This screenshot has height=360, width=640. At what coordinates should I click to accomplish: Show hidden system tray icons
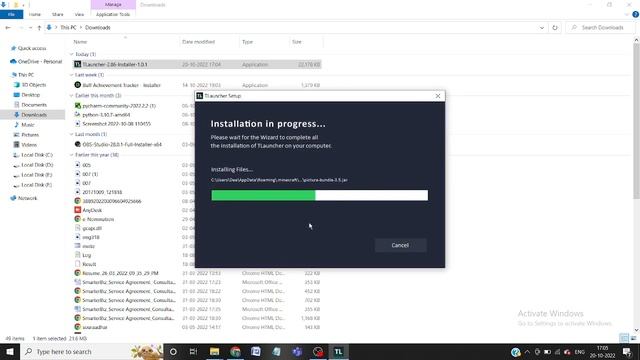[527, 352]
